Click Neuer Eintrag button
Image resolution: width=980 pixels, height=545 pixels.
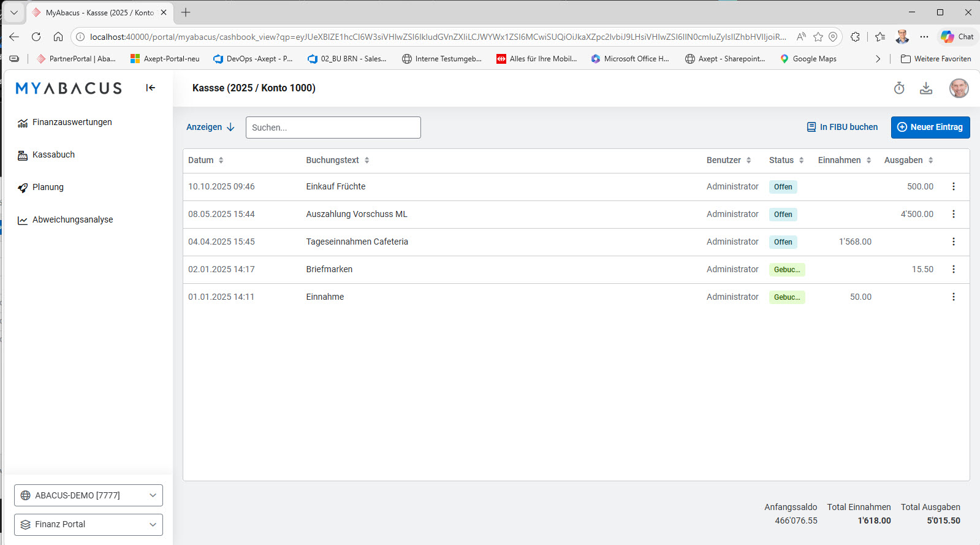click(x=930, y=127)
